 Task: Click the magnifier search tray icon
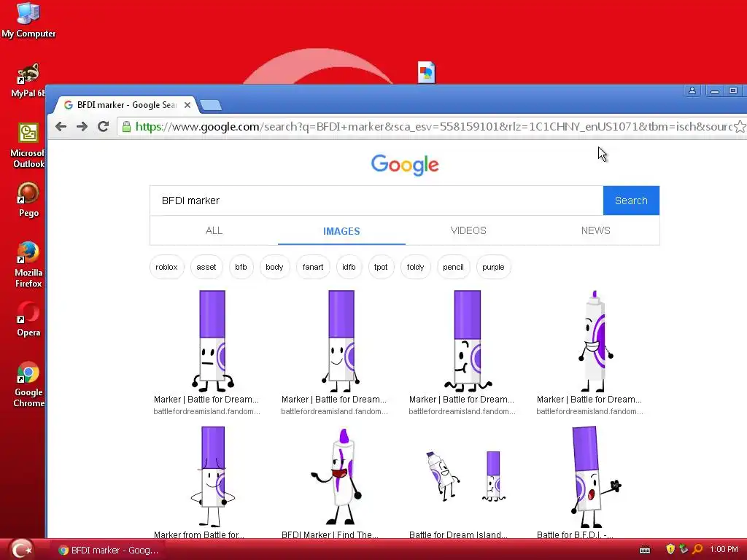697,549
